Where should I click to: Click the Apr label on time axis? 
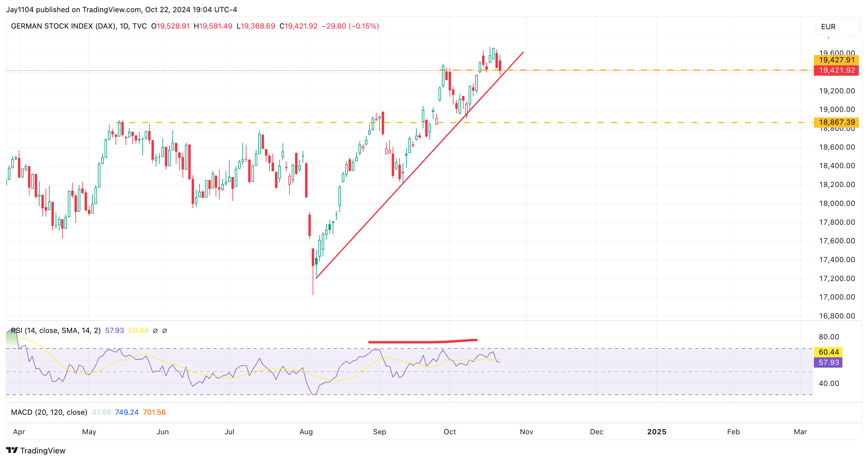pyautogui.click(x=19, y=432)
